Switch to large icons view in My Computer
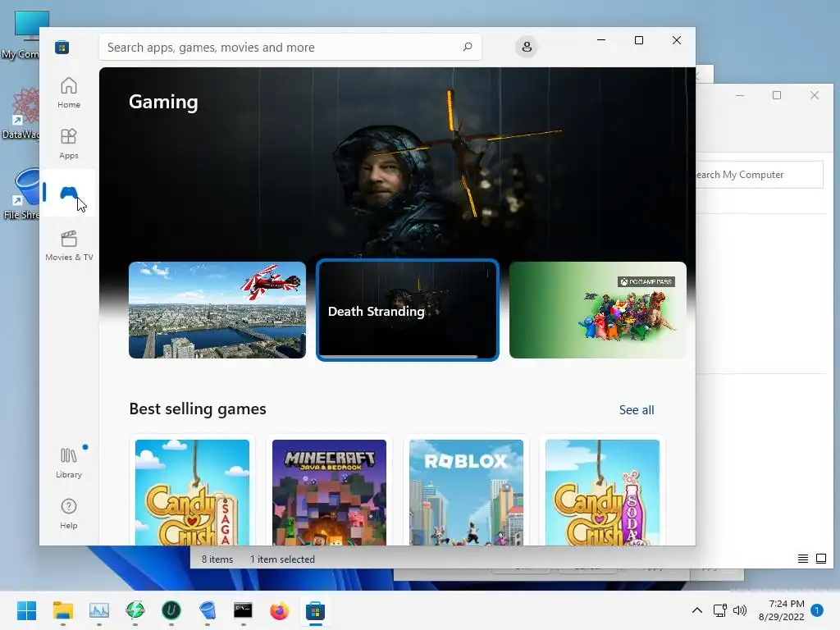The width and height of the screenshot is (840, 630). [820, 559]
